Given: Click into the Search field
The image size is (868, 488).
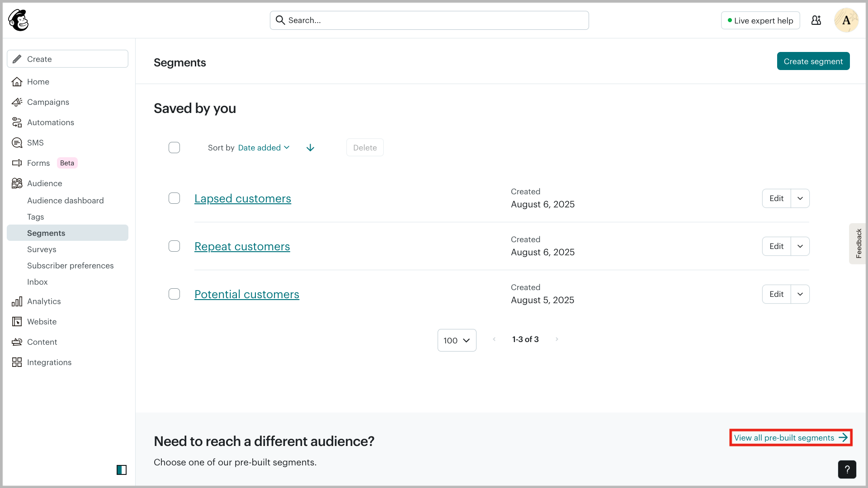Looking at the screenshot, I should [x=429, y=20].
